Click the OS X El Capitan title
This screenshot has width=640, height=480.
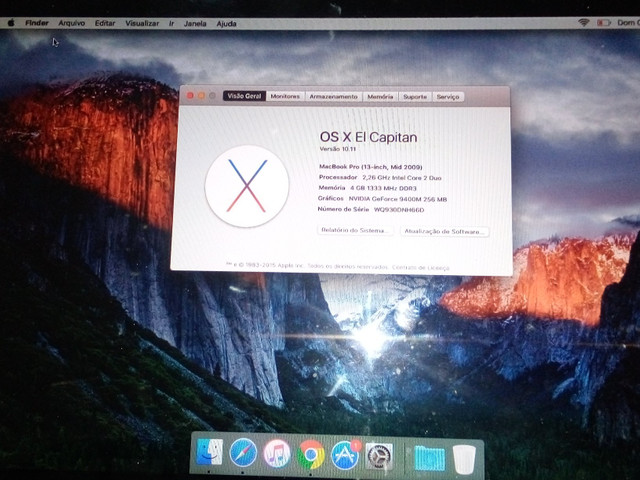point(368,137)
